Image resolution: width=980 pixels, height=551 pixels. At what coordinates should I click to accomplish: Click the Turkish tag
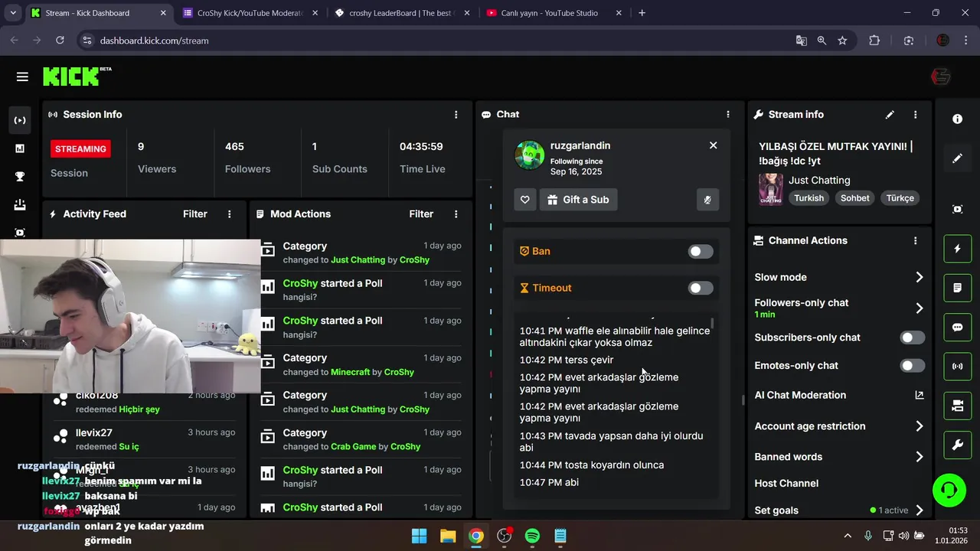pos(808,198)
